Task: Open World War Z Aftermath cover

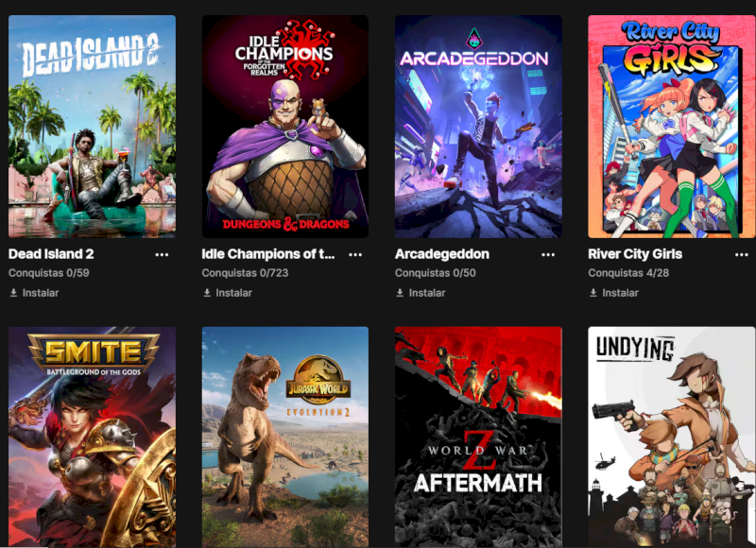Action: 478,437
